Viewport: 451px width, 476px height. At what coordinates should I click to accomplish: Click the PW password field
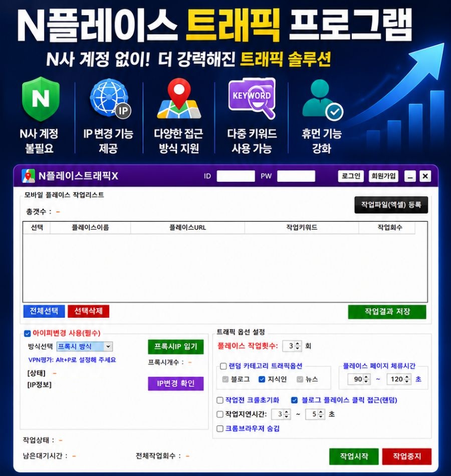[296, 176]
